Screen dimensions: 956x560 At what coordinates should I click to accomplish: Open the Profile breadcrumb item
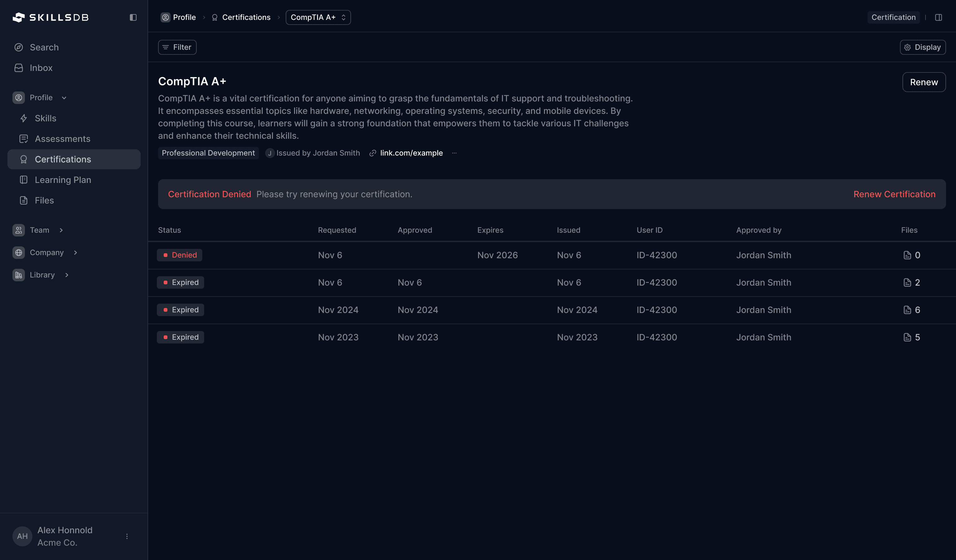coord(184,17)
